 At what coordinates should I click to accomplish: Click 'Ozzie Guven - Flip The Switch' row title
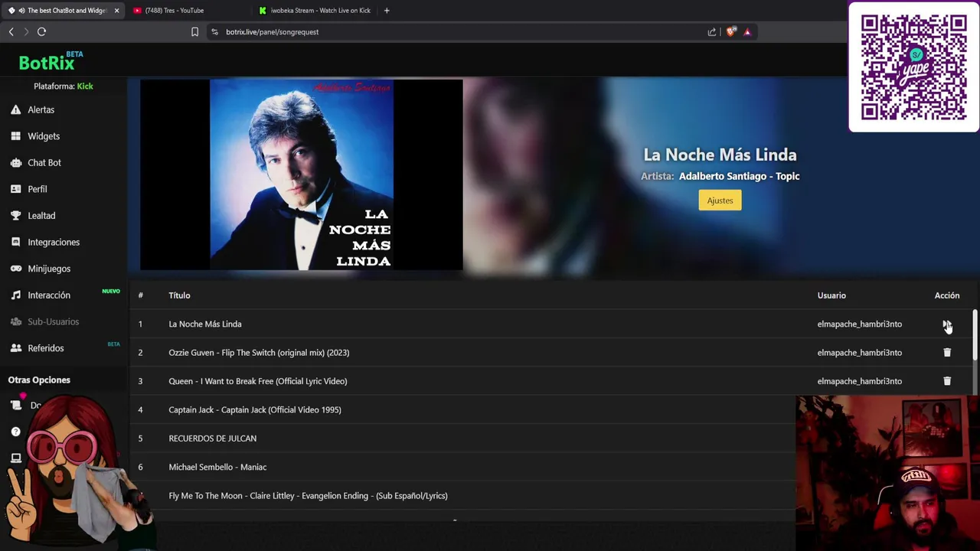point(259,353)
